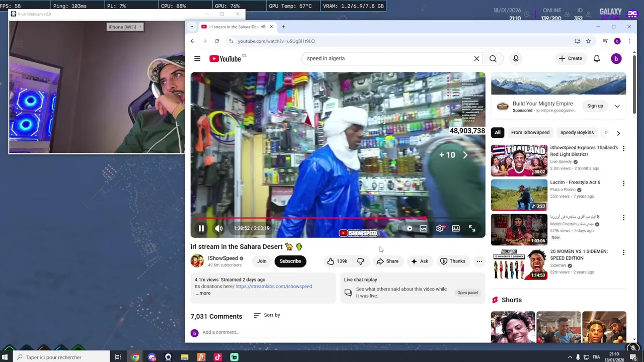Open a new browser tab
Image resolution: width=644 pixels, height=362 pixels.
click(x=283, y=27)
